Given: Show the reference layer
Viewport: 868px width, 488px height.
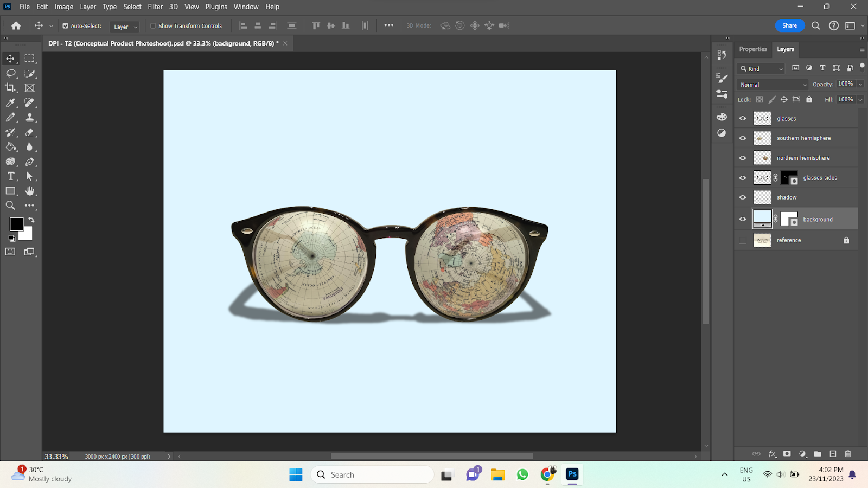Looking at the screenshot, I should 743,240.
